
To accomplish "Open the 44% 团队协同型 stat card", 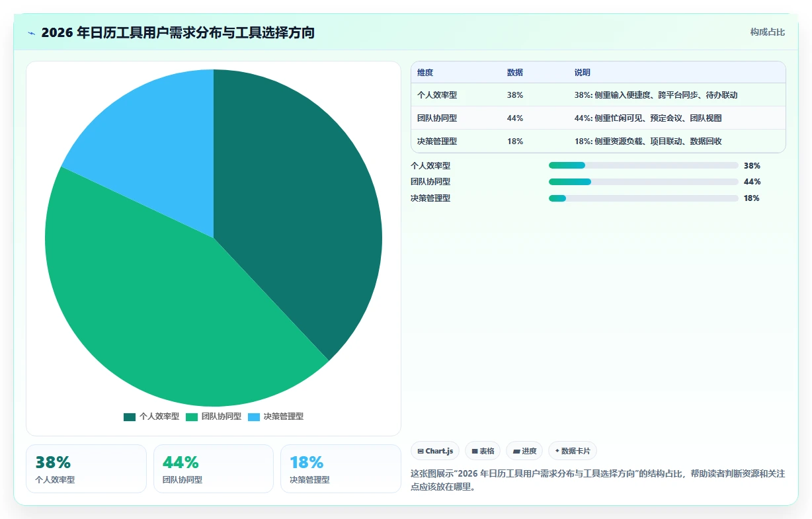I will pyautogui.click(x=214, y=469).
